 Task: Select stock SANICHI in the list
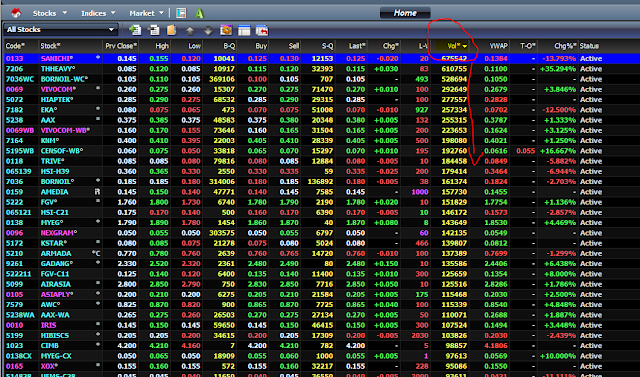click(x=56, y=58)
